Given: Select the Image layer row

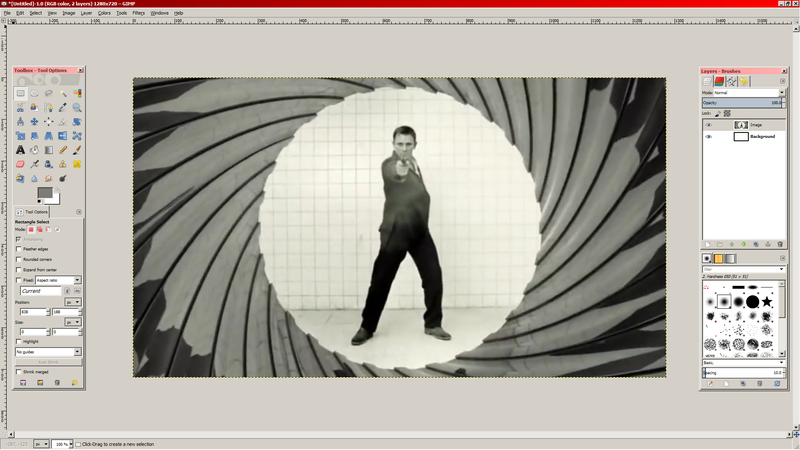Looking at the screenshot, I should (744, 125).
